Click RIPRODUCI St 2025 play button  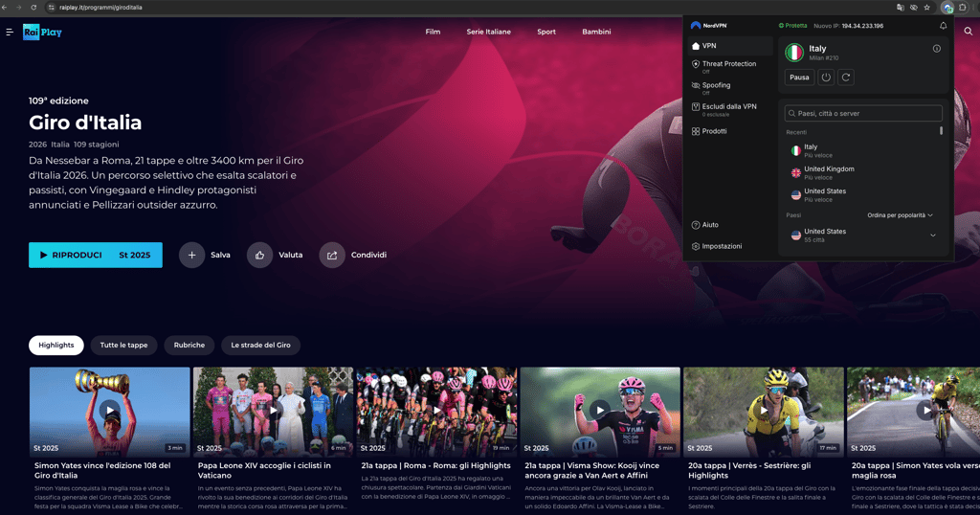pyautogui.click(x=96, y=255)
